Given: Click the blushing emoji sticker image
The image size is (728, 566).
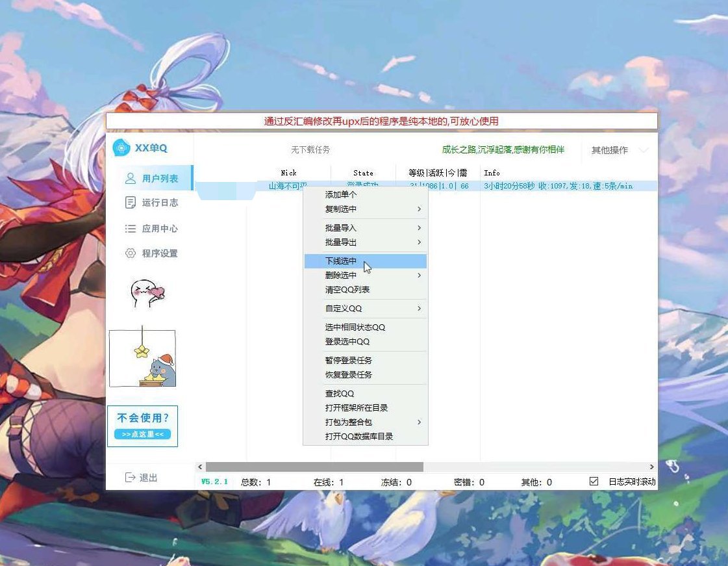Looking at the screenshot, I should [x=146, y=293].
